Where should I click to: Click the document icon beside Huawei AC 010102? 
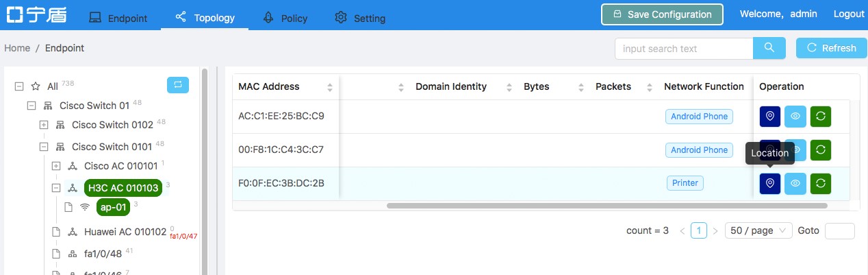[56, 232]
